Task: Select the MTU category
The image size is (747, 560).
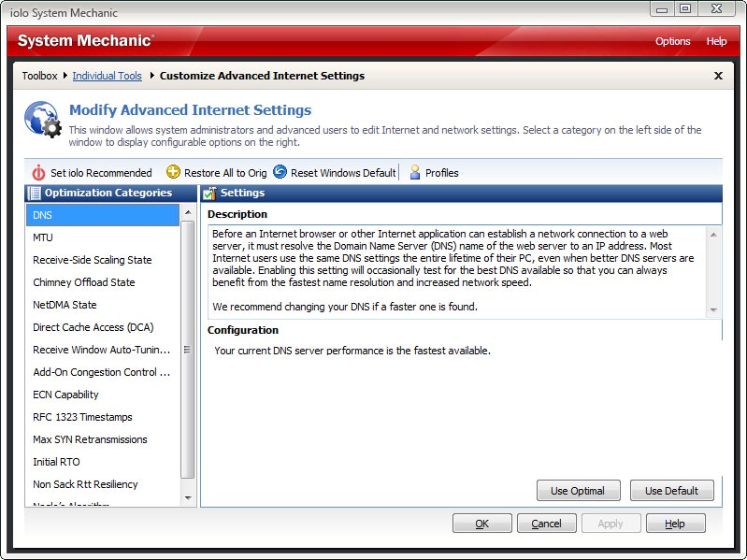Action: pyautogui.click(x=103, y=237)
